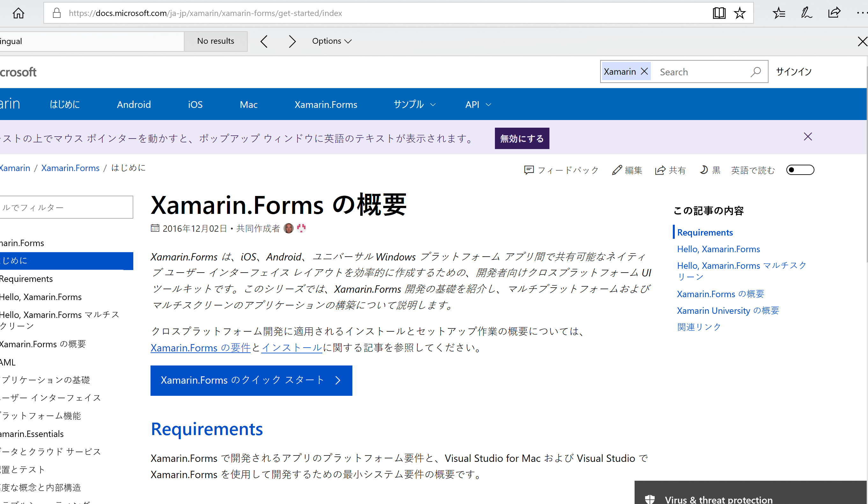Click the 編集 edit pencil icon

click(617, 170)
